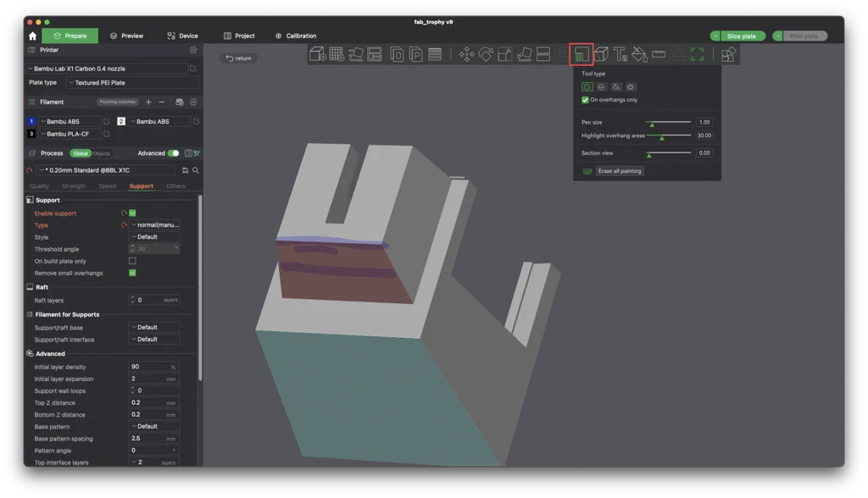Select the sphere brush tool type
868x498 pixels.
pos(601,87)
